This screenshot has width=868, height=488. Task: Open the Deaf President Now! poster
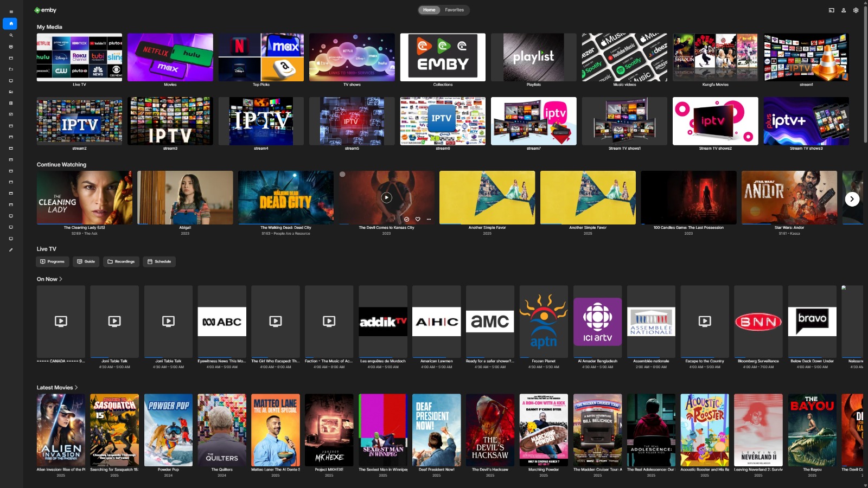(x=437, y=430)
